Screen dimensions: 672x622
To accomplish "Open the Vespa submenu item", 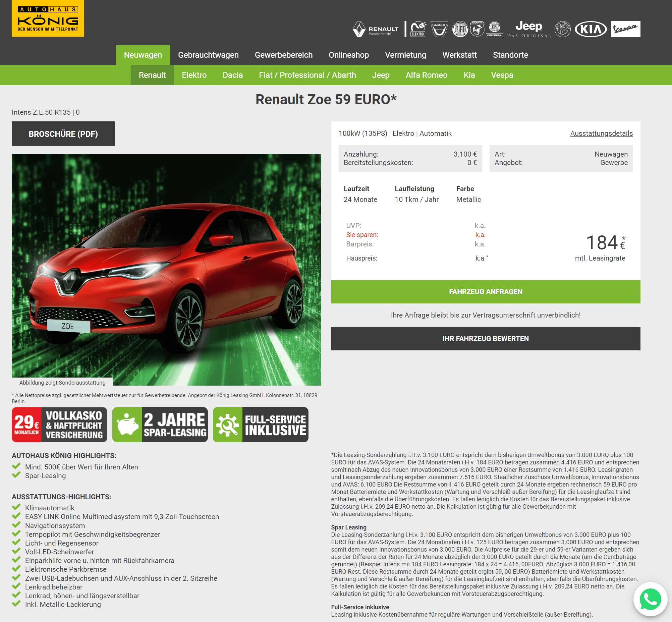I will (502, 75).
